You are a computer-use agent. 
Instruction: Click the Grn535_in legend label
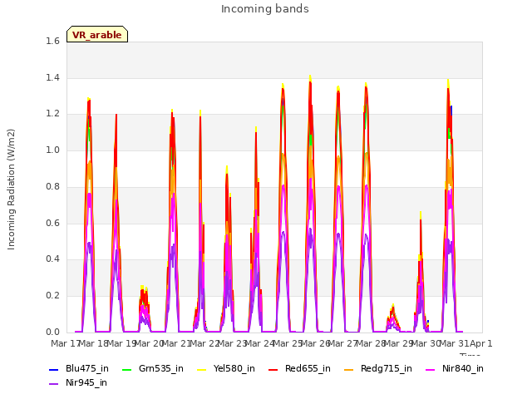[x=161, y=368]
